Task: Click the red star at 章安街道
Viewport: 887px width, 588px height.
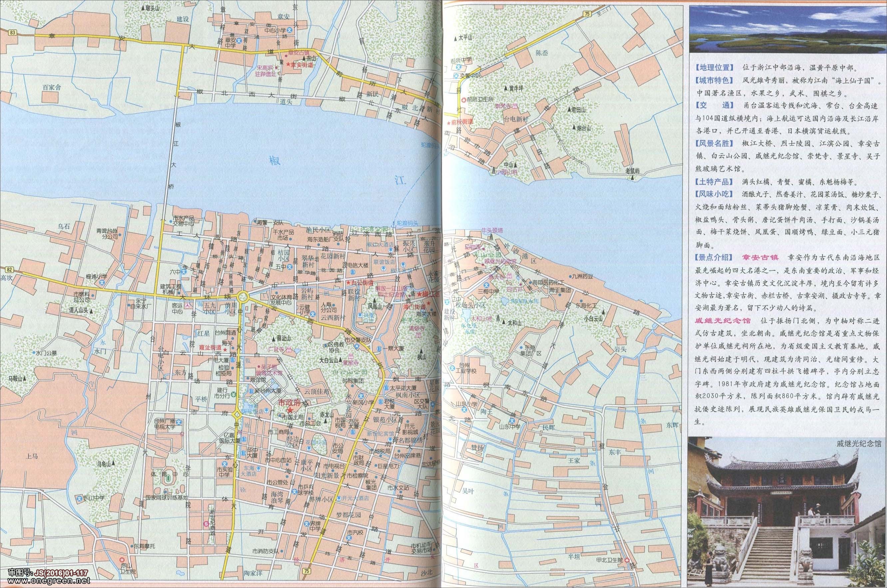Action: pos(288,65)
